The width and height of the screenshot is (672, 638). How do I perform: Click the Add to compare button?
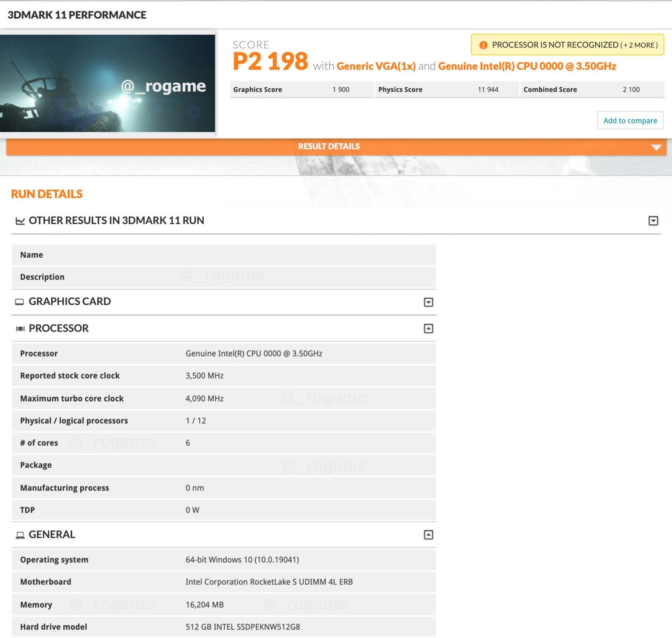630,120
